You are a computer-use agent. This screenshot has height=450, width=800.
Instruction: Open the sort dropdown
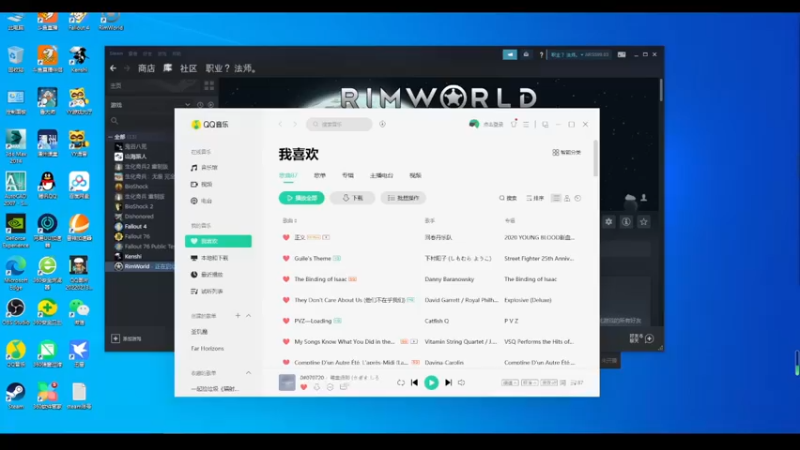coord(535,198)
